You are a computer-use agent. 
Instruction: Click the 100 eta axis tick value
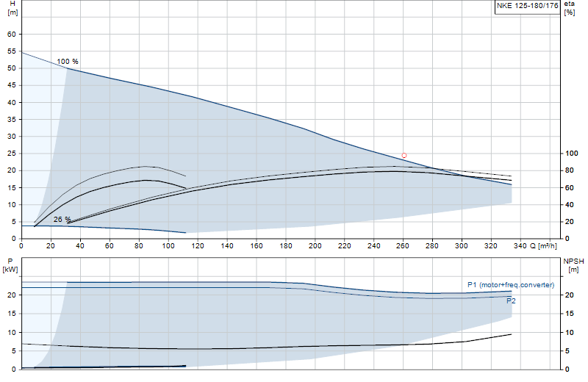coord(572,154)
